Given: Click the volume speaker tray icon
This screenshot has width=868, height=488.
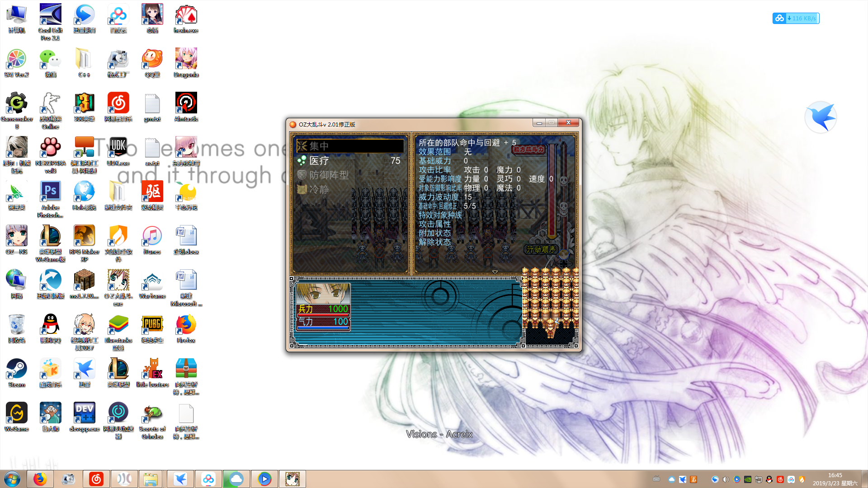Looking at the screenshot, I should 726,479.
